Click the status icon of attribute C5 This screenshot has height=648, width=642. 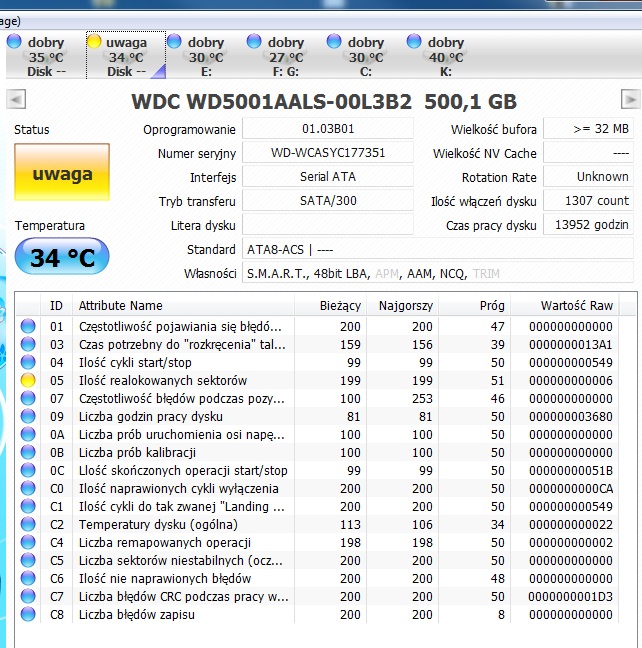28,560
